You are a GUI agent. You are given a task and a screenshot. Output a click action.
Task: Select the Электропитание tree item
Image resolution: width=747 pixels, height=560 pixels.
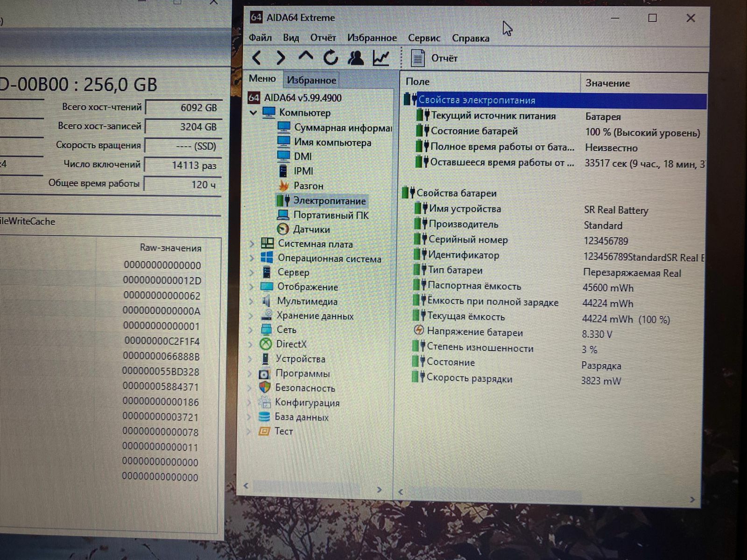pyautogui.click(x=321, y=201)
